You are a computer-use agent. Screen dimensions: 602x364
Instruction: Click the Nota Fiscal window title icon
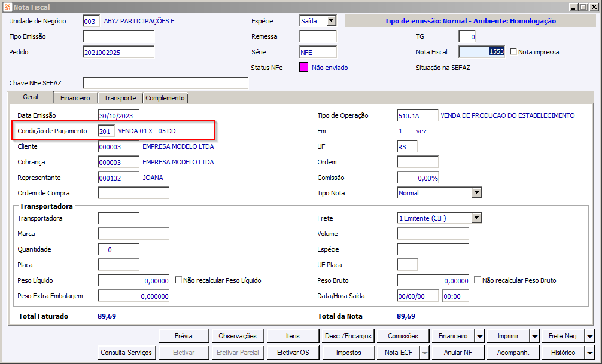coord(7,7)
